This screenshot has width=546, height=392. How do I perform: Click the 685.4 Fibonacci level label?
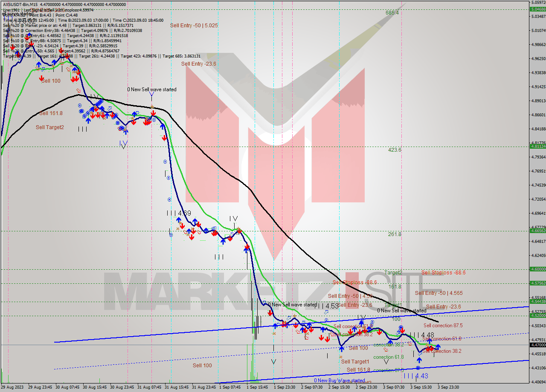(x=392, y=13)
